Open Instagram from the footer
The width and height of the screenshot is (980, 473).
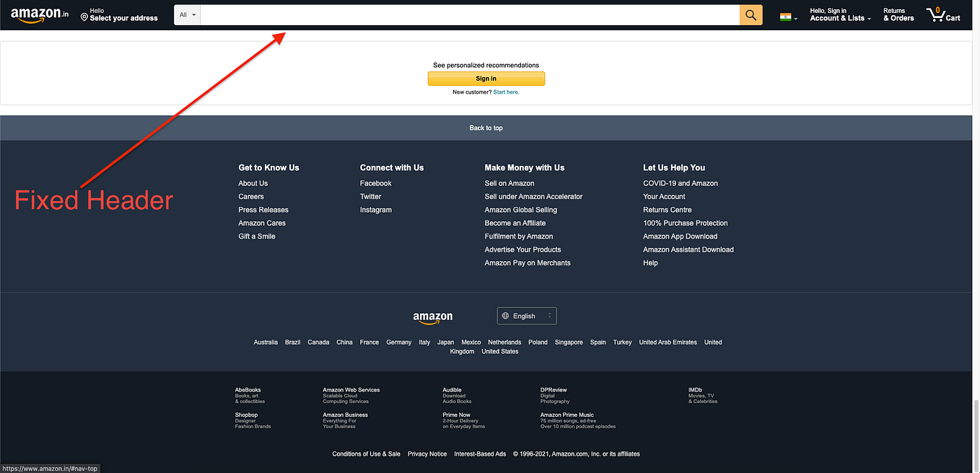pos(375,209)
